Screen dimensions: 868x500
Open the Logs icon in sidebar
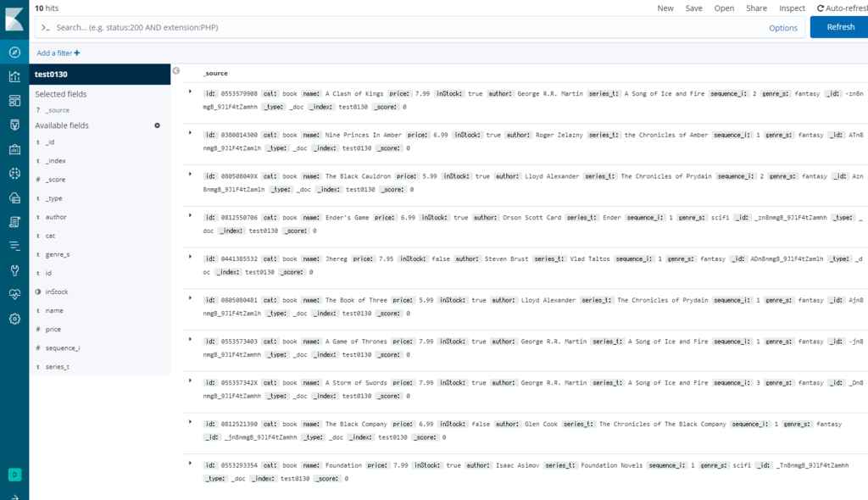(x=14, y=222)
